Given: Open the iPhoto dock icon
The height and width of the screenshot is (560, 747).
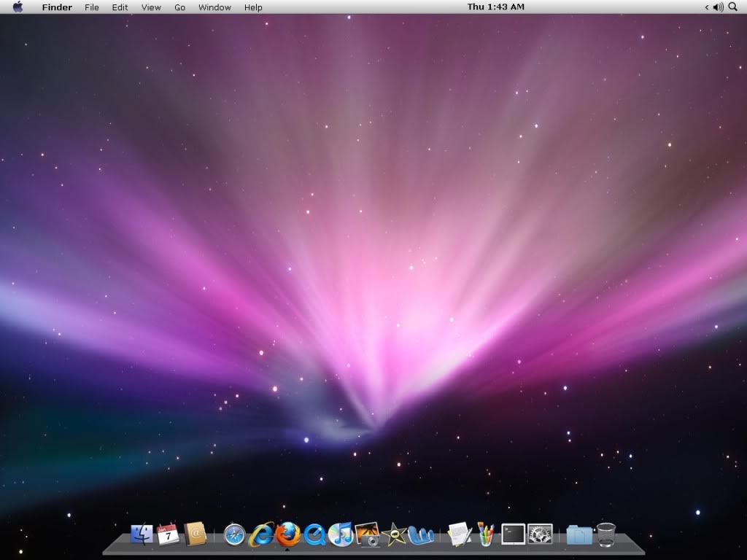Looking at the screenshot, I should point(368,534).
